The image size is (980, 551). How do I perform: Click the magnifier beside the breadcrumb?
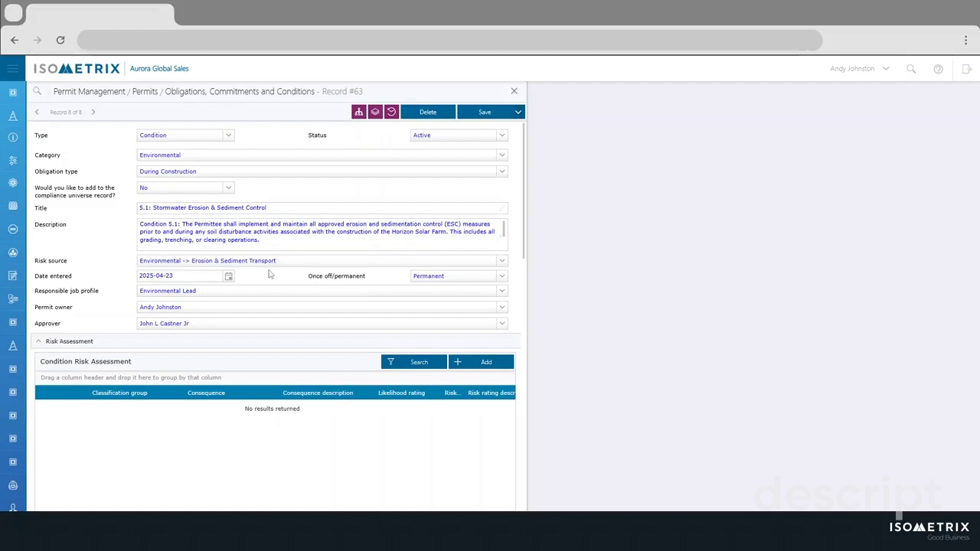point(38,91)
